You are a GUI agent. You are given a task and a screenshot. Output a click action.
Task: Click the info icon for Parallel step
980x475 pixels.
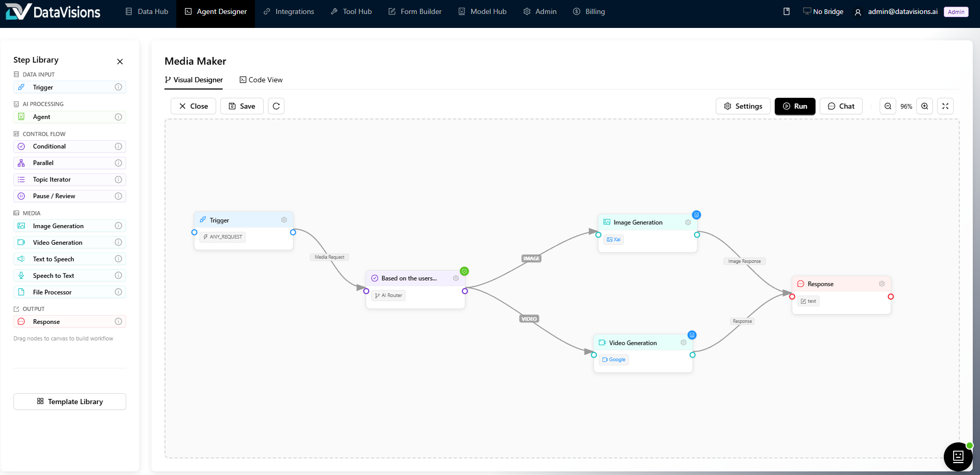click(x=118, y=163)
